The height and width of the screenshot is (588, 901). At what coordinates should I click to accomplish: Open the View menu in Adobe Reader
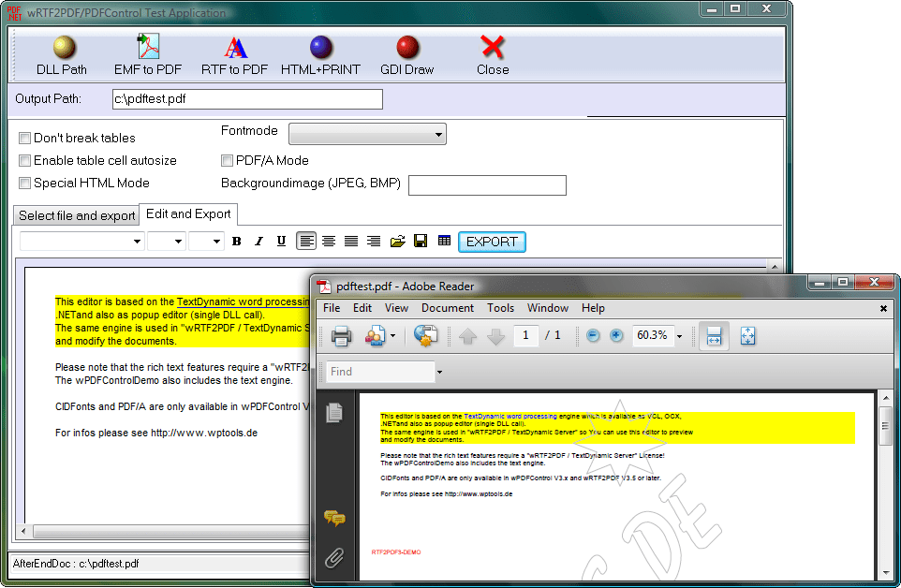[x=396, y=308]
